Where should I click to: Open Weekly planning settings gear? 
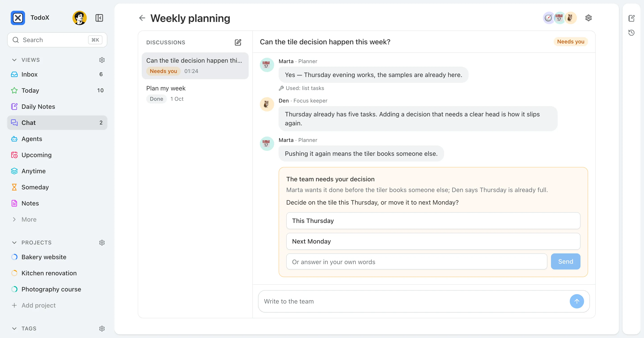[x=589, y=18]
